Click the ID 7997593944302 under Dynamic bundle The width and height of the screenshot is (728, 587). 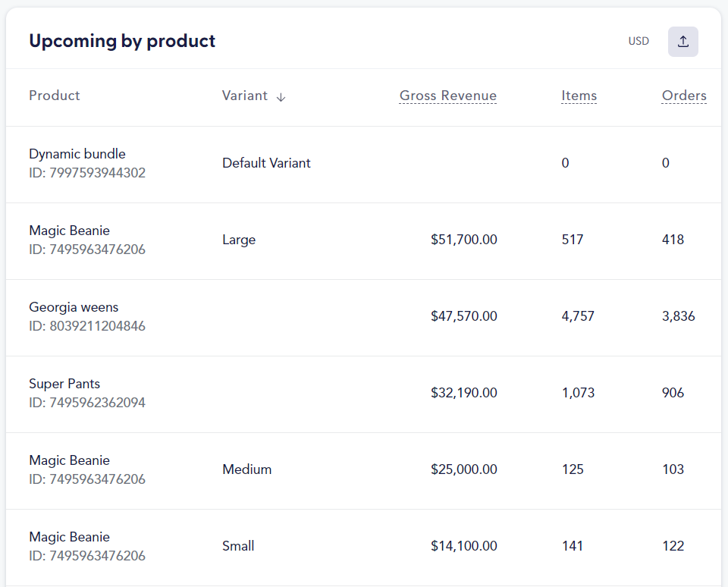(x=86, y=173)
